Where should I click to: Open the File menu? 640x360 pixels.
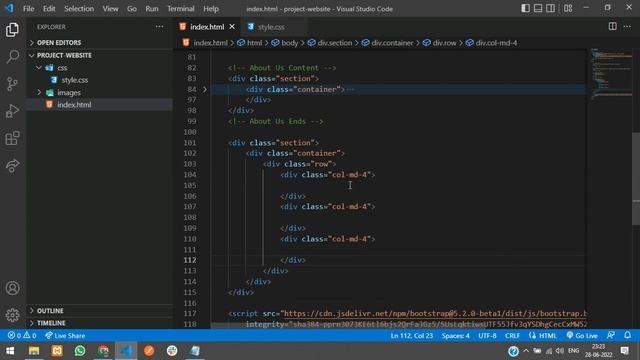point(29,9)
